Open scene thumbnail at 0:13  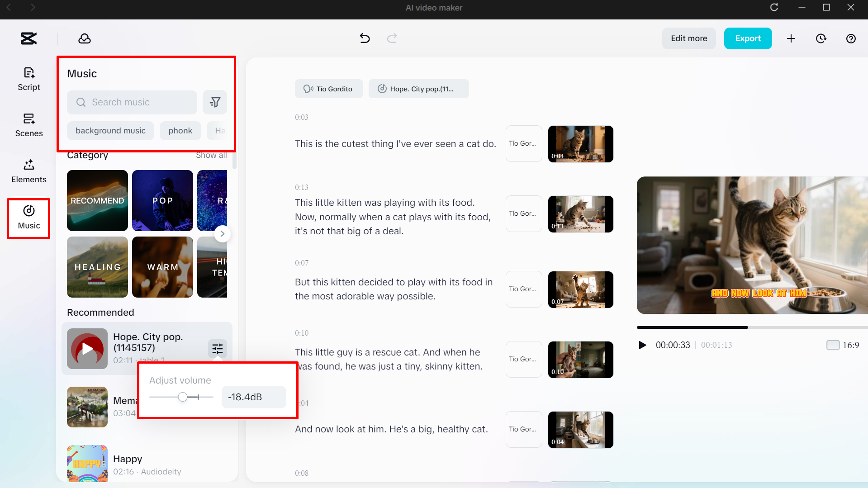[581, 214]
